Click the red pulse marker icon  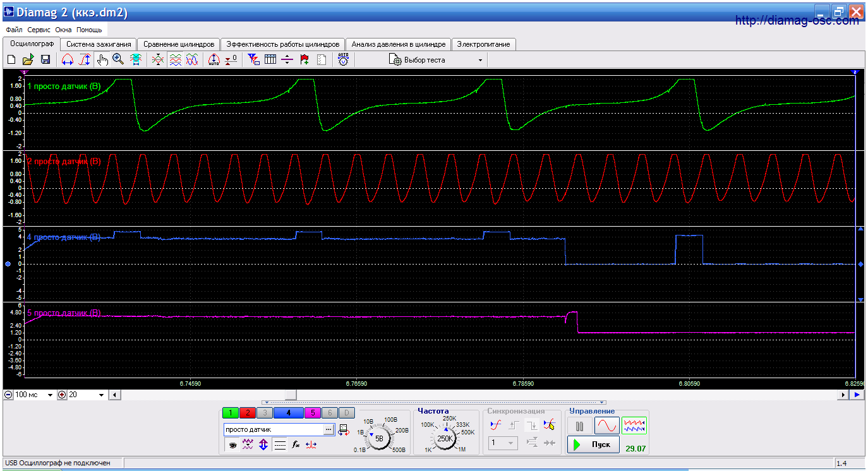click(x=311, y=445)
